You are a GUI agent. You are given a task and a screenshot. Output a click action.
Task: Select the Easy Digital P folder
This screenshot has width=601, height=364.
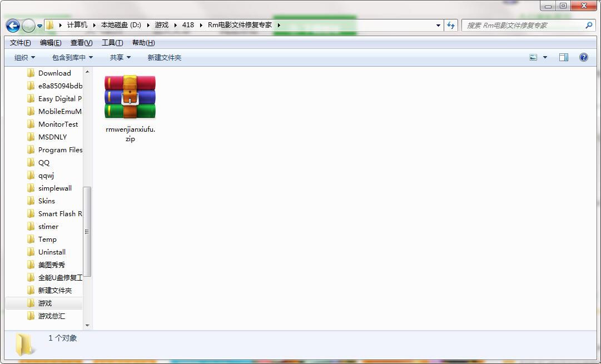coord(60,99)
